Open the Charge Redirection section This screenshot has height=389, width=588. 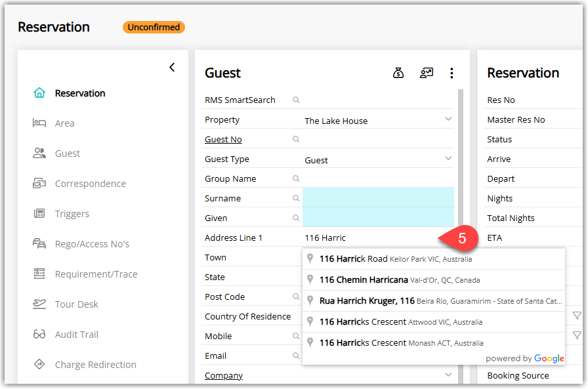pyautogui.click(x=96, y=365)
